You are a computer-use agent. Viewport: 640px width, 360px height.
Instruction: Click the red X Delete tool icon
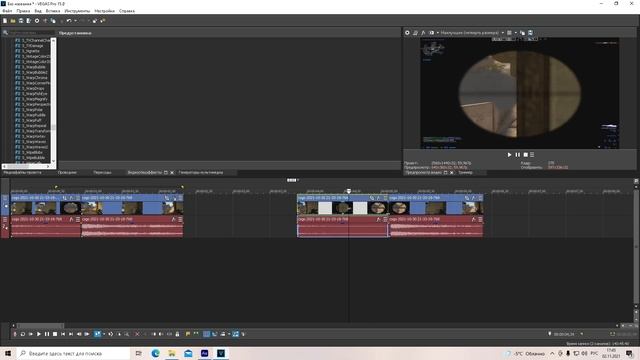coord(137,334)
